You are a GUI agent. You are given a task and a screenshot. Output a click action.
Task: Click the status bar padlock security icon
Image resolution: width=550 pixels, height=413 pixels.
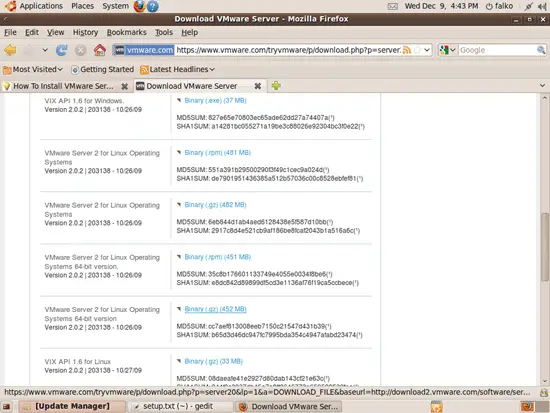pyautogui.click(x=544, y=393)
